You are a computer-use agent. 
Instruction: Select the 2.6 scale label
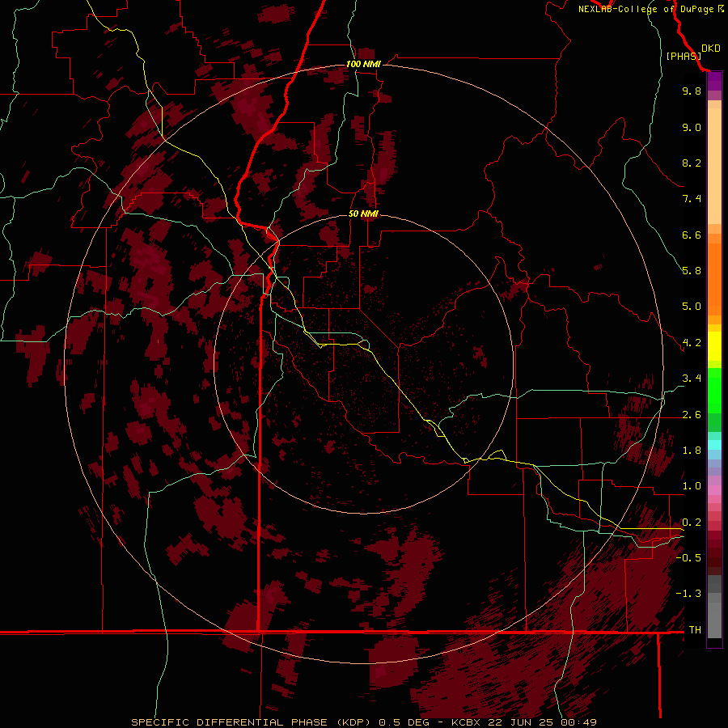692,415
